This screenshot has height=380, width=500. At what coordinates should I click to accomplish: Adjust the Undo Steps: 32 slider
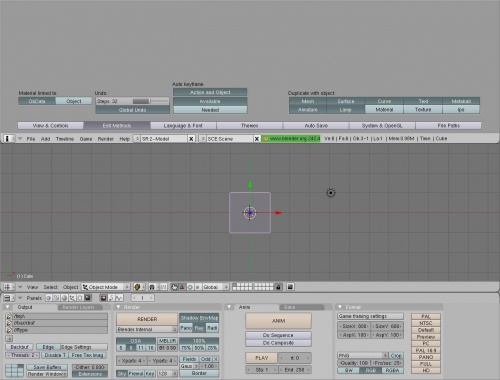132,101
